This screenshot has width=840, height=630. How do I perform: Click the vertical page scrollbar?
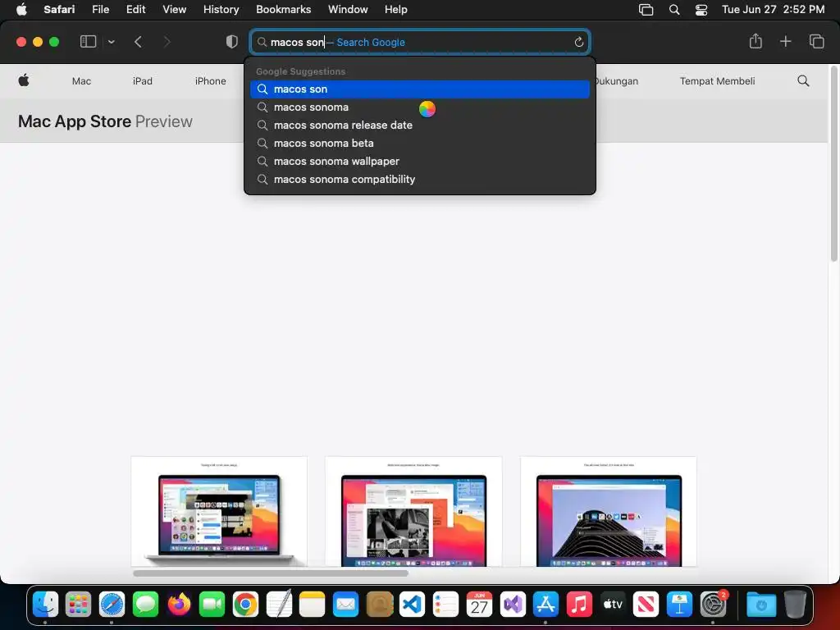coord(833,164)
